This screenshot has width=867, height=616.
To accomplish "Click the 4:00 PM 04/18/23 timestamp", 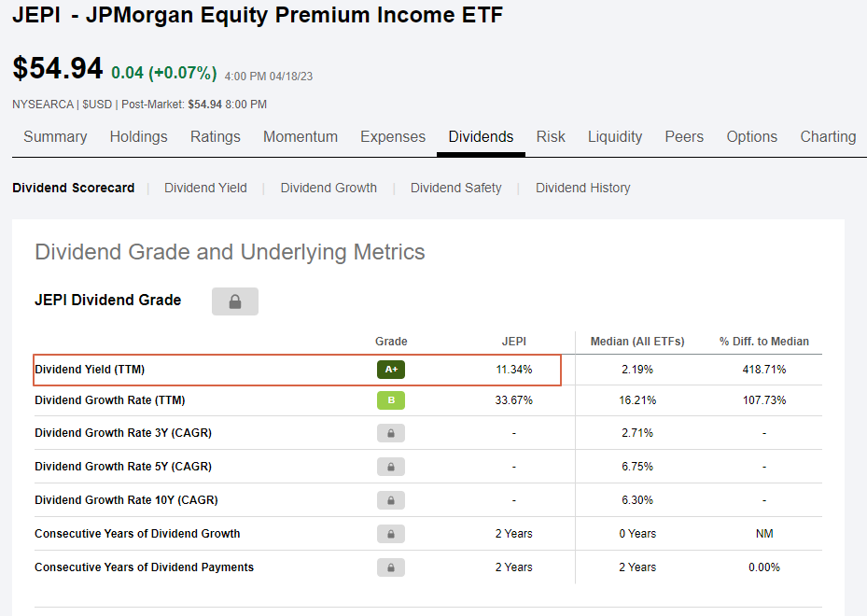I will pyautogui.click(x=269, y=77).
